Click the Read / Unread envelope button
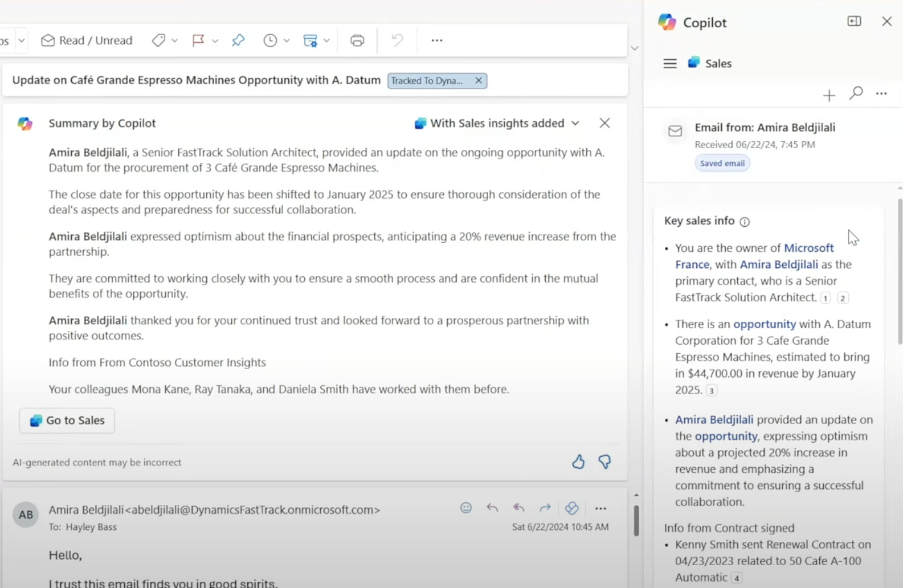 click(x=87, y=40)
